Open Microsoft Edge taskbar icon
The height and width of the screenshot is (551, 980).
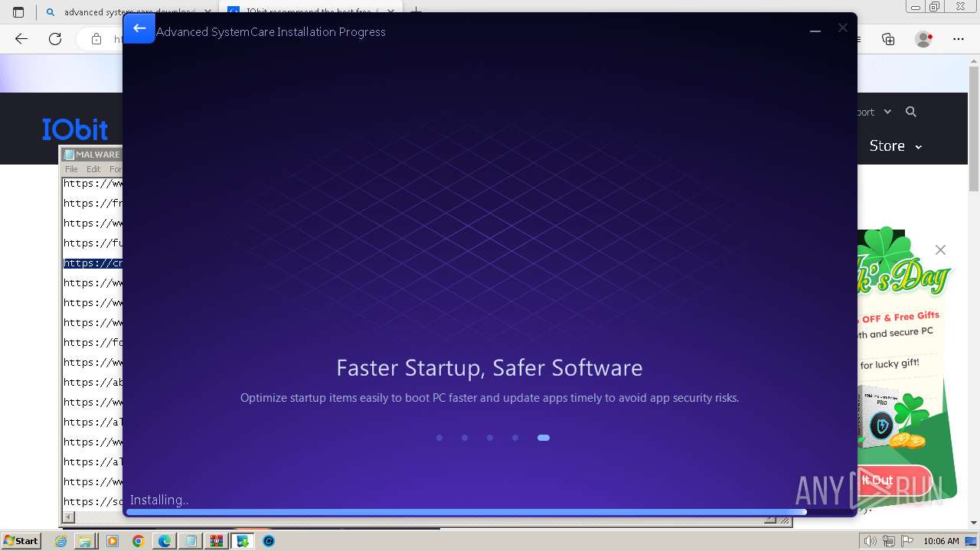165,541
